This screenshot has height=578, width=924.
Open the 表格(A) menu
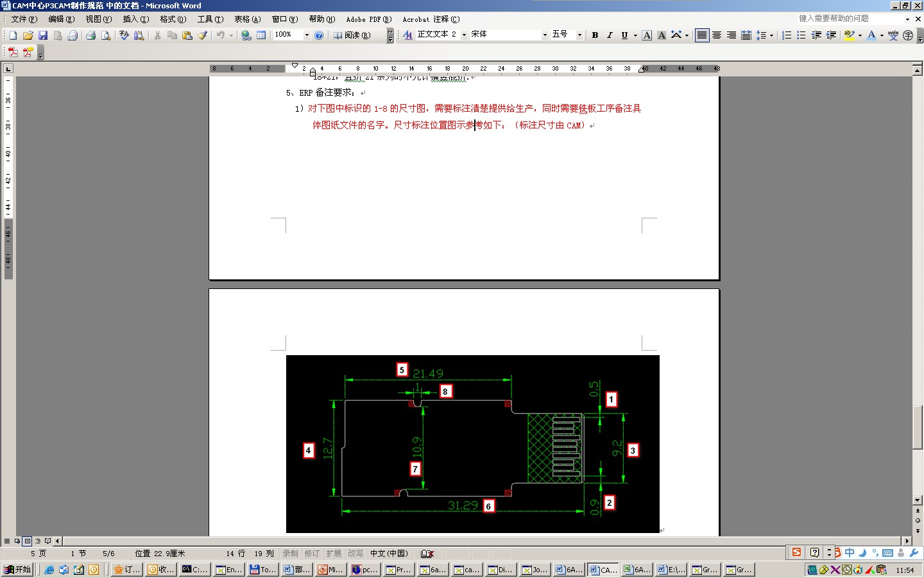(248, 19)
